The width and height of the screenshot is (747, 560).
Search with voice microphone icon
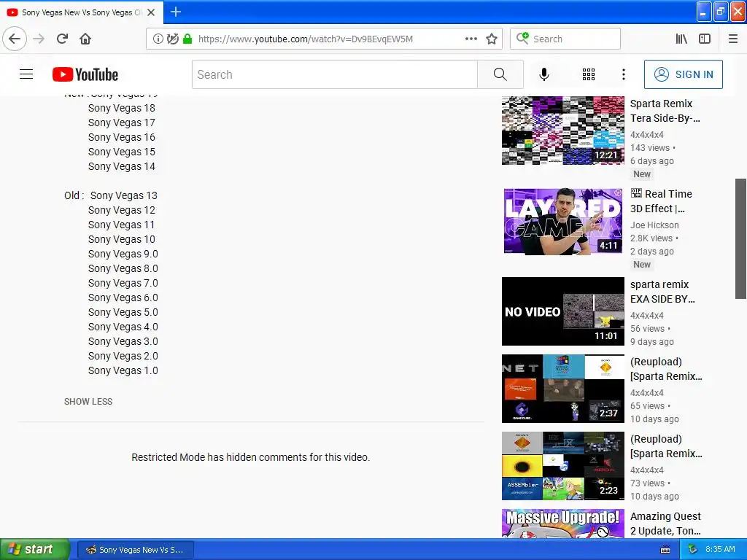(544, 74)
